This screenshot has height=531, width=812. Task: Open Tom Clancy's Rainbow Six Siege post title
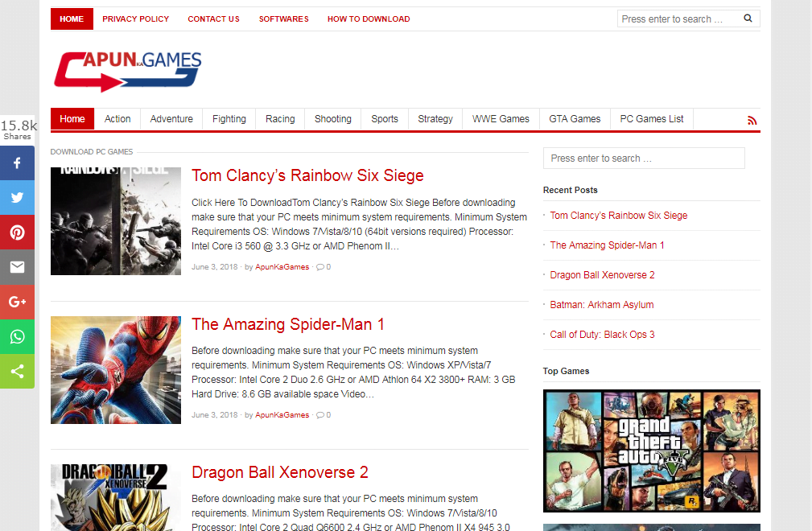point(307,175)
